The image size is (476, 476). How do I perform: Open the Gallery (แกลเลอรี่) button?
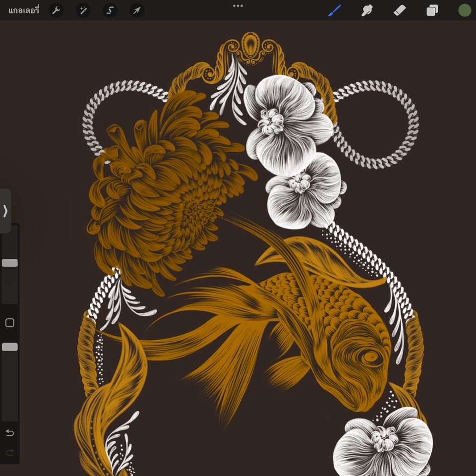pos(24,10)
